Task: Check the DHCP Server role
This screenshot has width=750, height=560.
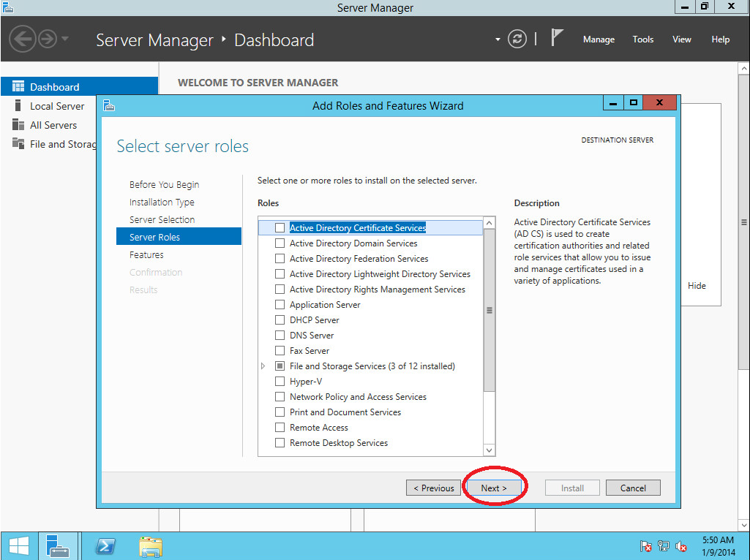Action: tap(280, 319)
